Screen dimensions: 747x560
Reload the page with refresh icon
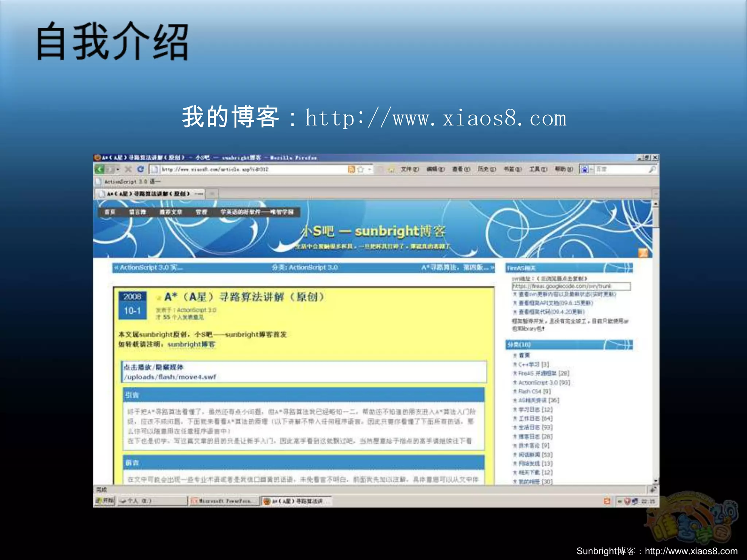pyautogui.click(x=140, y=169)
